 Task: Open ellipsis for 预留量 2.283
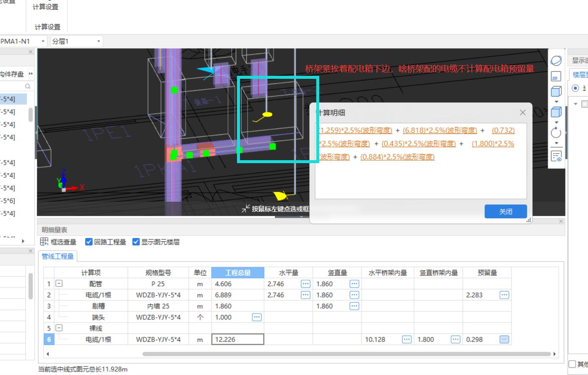[x=504, y=295]
